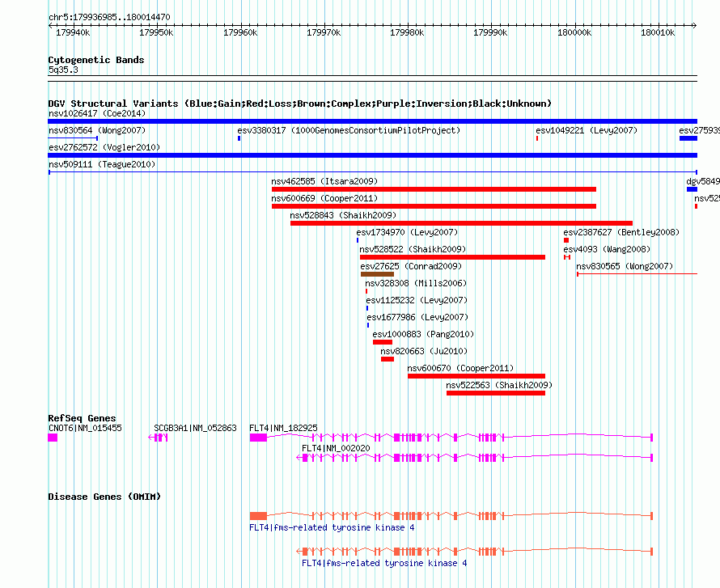Viewport: 720px width, 588px height.
Task: Click the nsv528843 (Shaikh2009) red bar
Action: click(461, 223)
